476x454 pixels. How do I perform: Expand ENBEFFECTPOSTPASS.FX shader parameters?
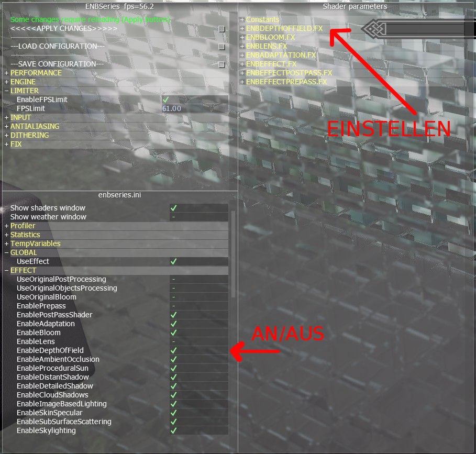[242, 73]
